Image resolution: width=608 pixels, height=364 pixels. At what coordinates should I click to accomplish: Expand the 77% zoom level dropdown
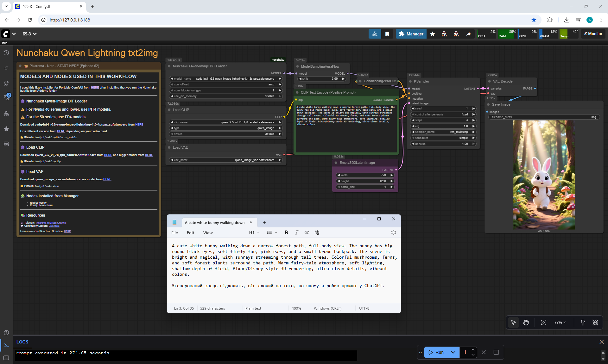pos(560,322)
